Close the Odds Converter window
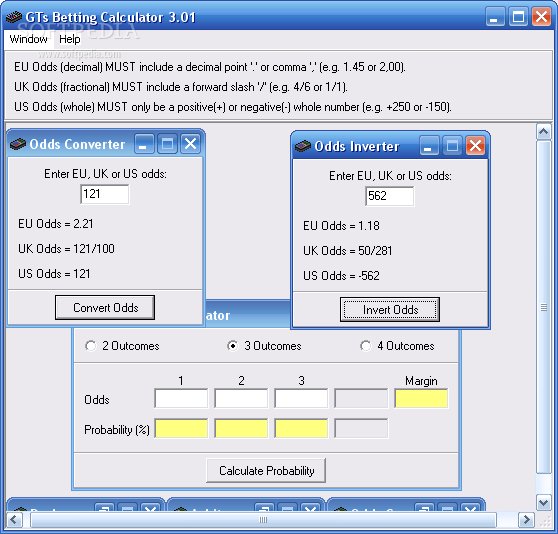Screen dimensions: 558x534 190,144
